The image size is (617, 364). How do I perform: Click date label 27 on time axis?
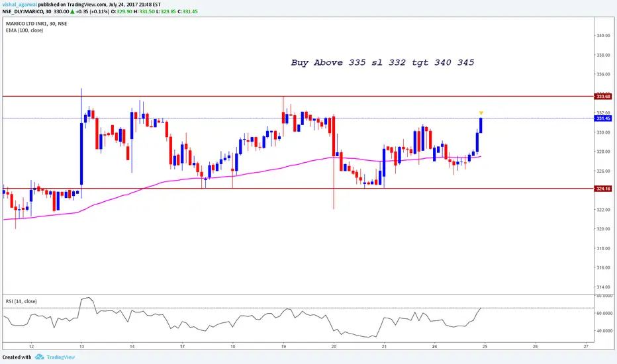(x=586, y=347)
